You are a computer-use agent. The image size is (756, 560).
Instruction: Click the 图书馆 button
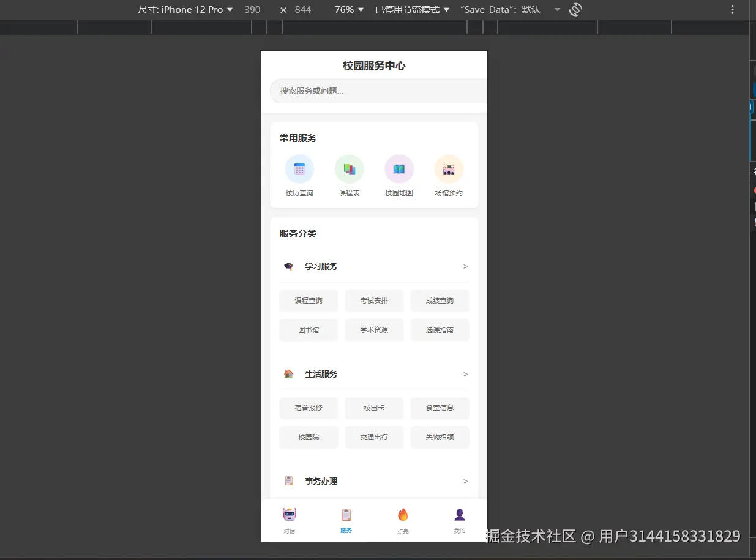(309, 330)
